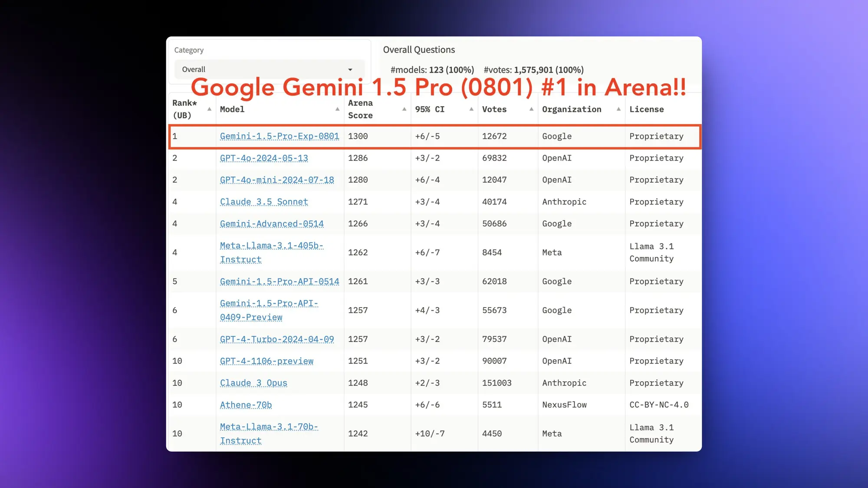Select the Arena Score cell 1251
Viewport: 868px width, 488px height.
[x=358, y=361]
